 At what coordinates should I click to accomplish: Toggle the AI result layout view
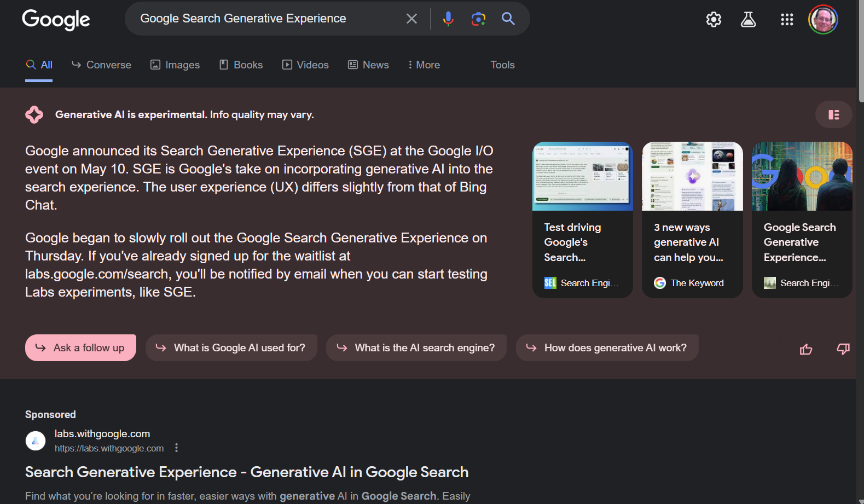833,114
